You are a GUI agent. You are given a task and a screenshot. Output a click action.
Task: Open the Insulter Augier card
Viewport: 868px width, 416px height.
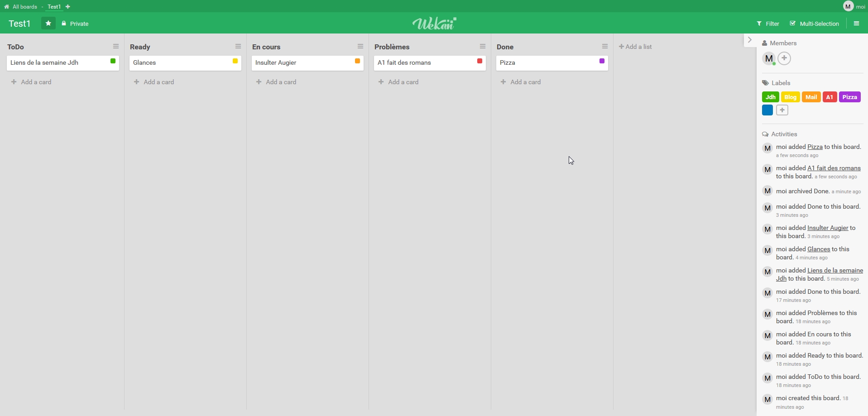(x=307, y=63)
